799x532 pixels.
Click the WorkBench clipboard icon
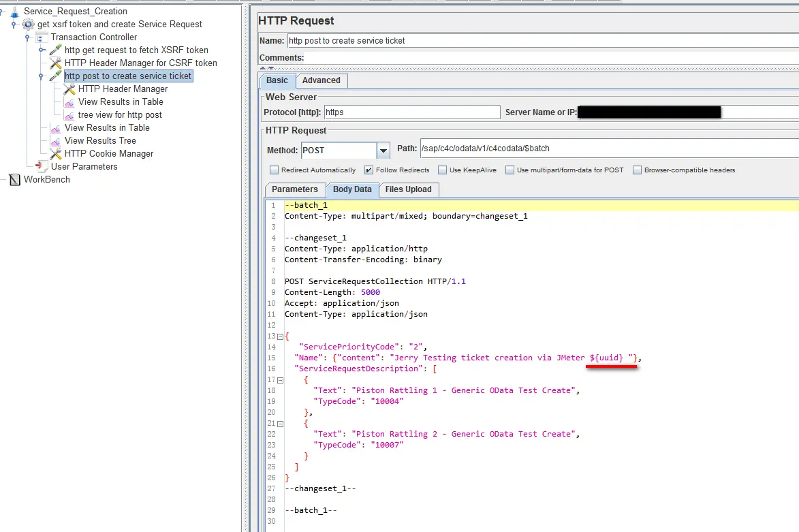click(15, 179)
